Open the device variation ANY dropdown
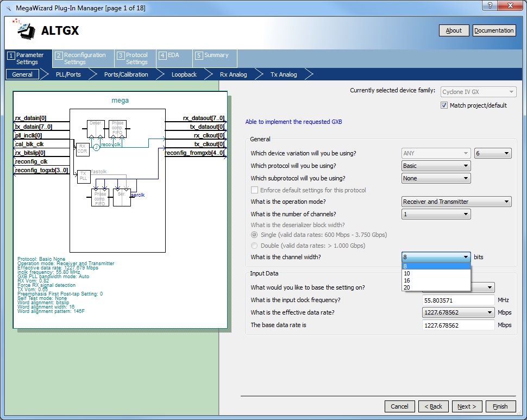Image resolution: width=527 pixels, height=420 pixels. [436, 153]
